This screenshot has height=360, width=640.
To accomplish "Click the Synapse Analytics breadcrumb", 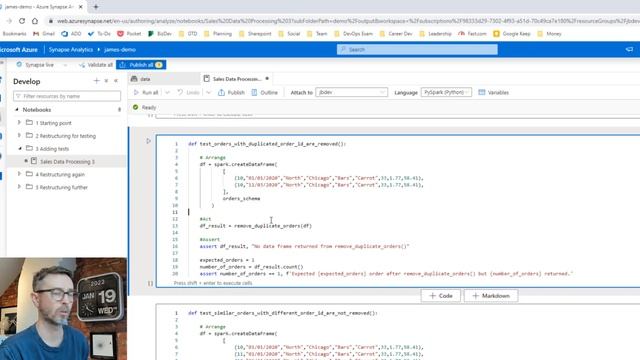I will tap(71, 49).
